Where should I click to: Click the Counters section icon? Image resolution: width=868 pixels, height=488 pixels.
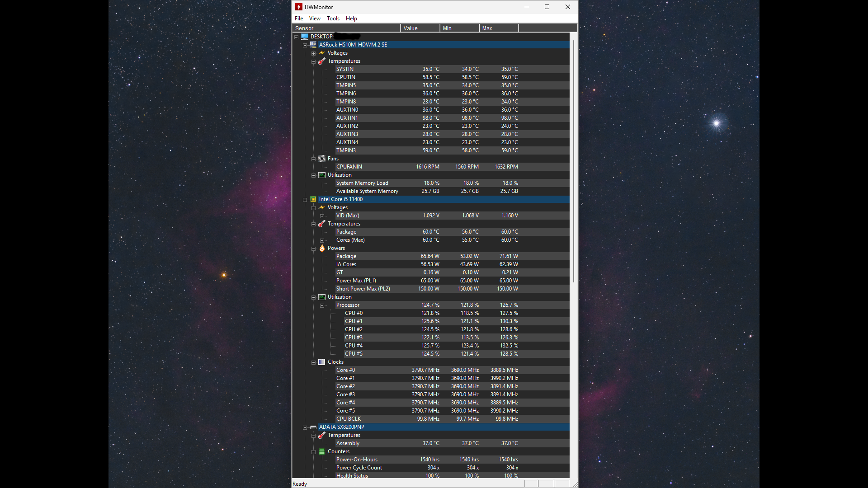pos(322,451)
